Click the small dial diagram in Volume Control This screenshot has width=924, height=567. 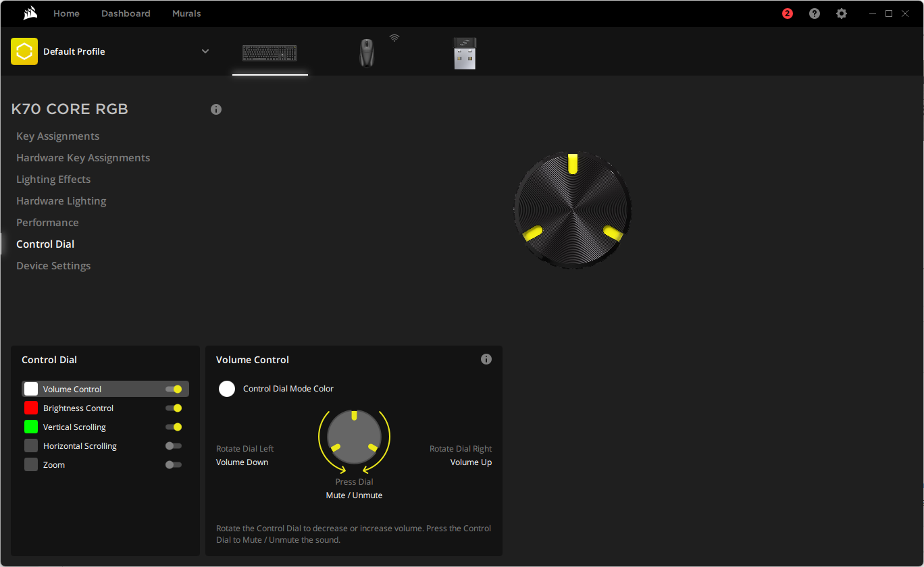355,437
